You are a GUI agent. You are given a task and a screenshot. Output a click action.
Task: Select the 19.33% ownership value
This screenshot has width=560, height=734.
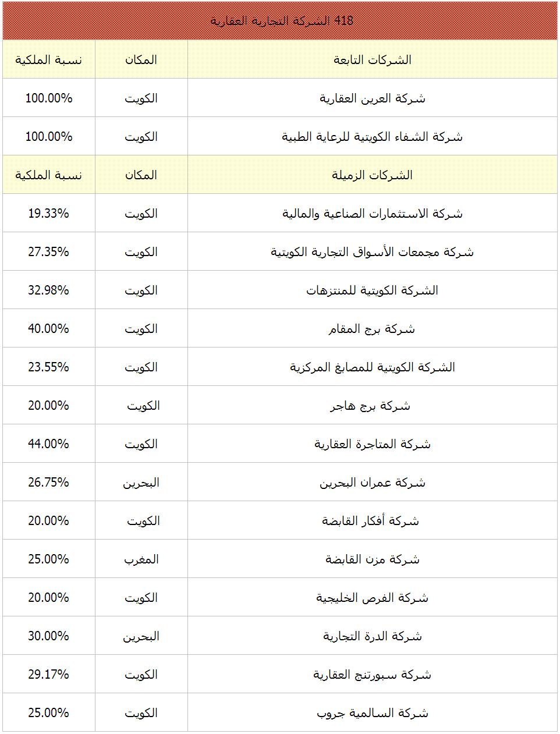(48, 213)
